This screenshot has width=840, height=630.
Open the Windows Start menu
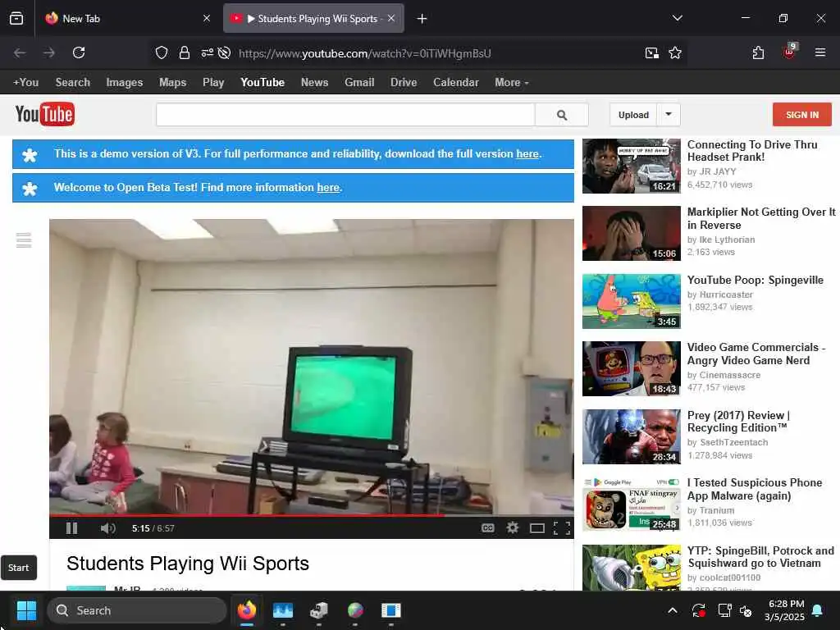coord(26,610)
